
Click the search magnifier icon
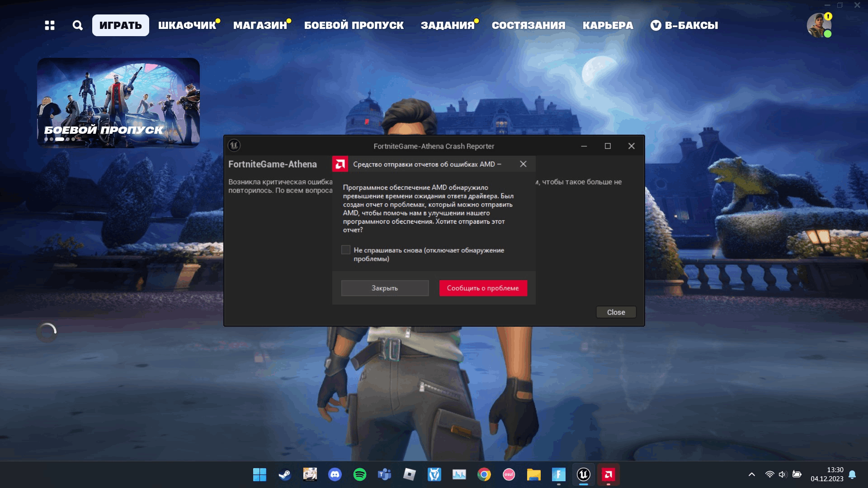click(x=78, y=25)
